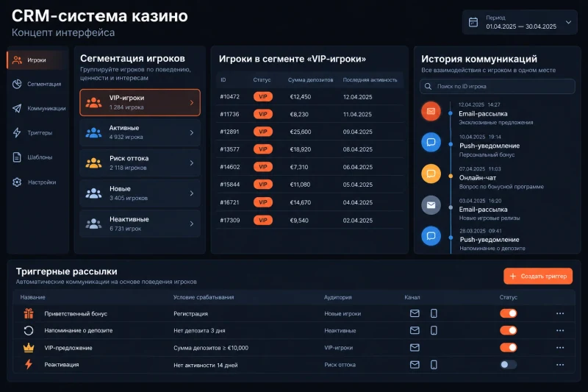The image size is (588, 392).
Task: Sort by Сумма депозитов column header
Action: (310, 80)
